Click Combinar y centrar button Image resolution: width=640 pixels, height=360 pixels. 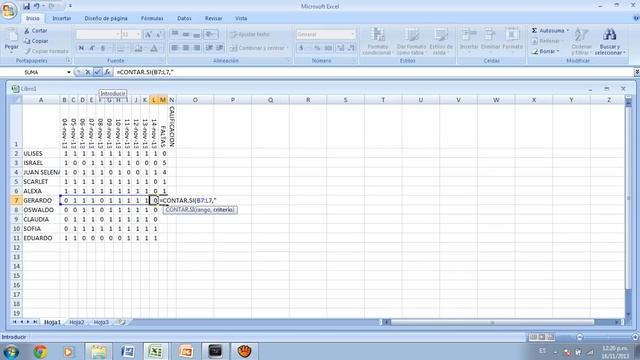(258, 48)
